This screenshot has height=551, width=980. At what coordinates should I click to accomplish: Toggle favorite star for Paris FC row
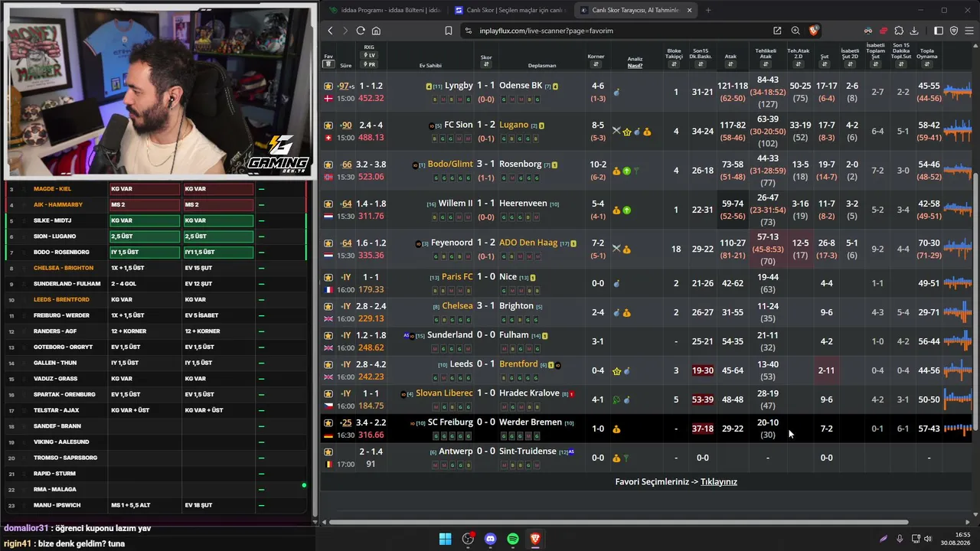pyautogui.click(x=328, y=277)
